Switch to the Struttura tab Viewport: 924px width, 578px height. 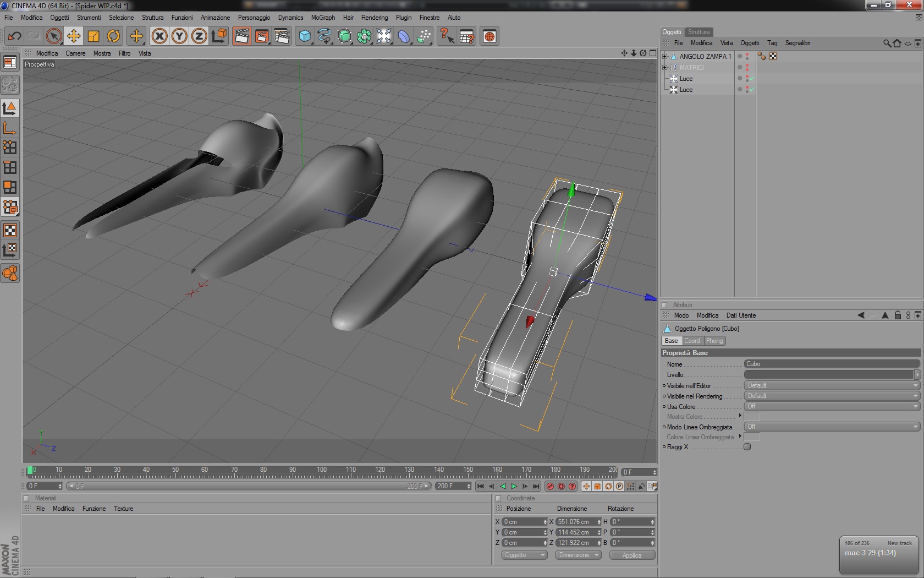pyautogui.click(x=698, y=32)
